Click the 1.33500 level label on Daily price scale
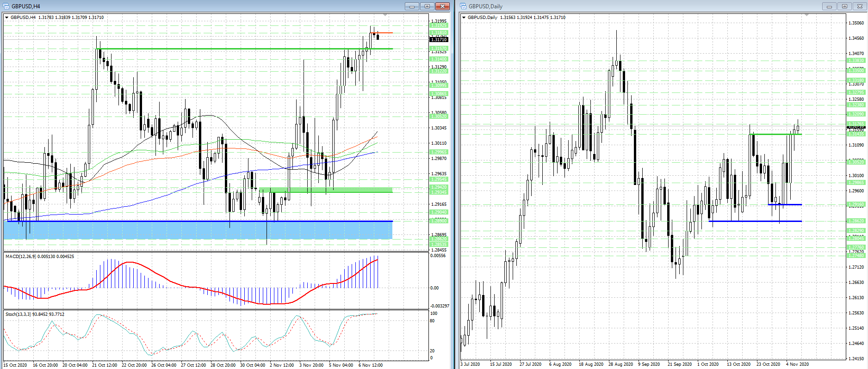 (856, 71)
